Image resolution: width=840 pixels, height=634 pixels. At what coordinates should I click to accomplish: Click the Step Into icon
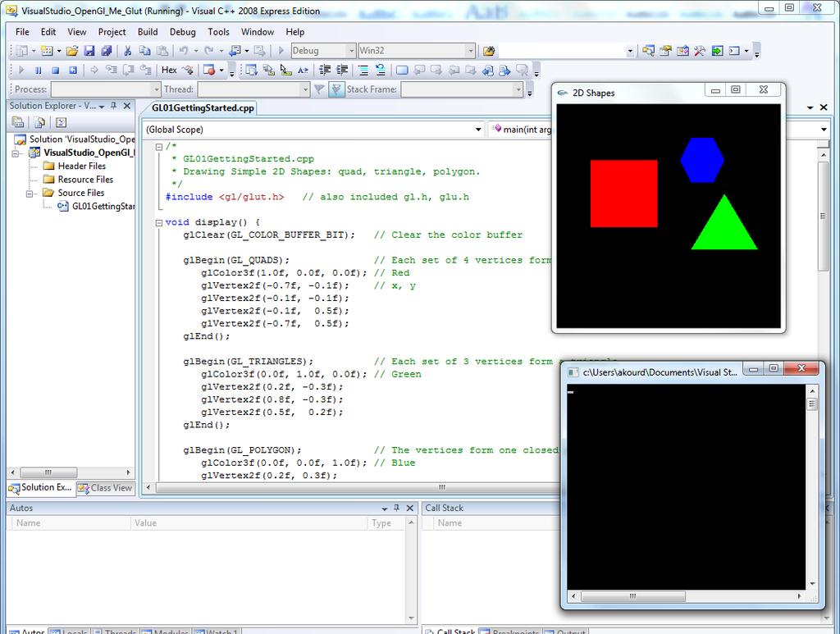coord(112,70)
